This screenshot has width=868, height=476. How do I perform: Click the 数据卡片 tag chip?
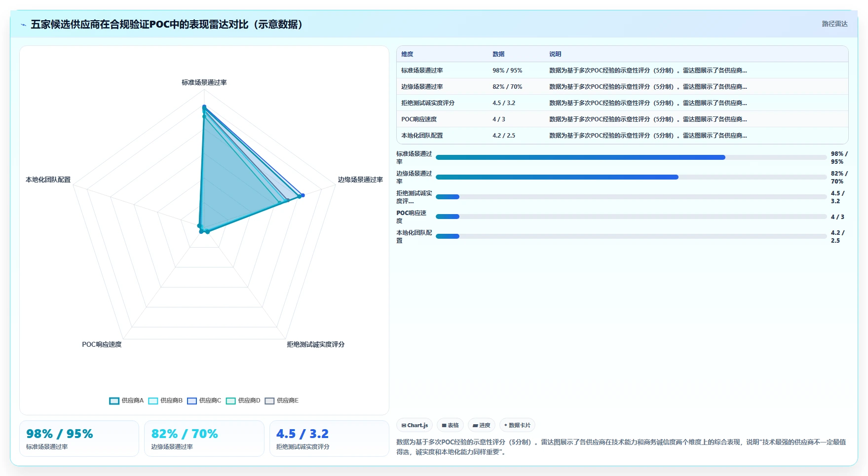coord(517,425)
